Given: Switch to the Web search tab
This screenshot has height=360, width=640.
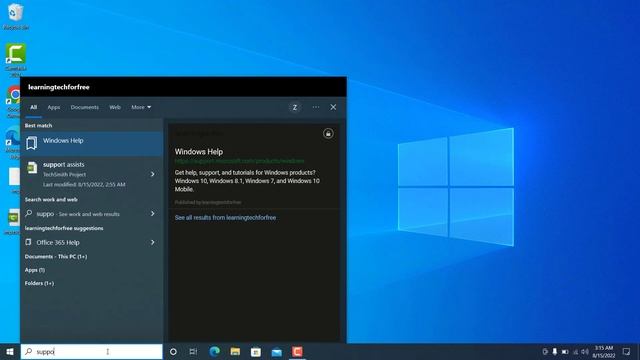Looking at the screenshot, I should pyautogui.click(x=115, y=107).
